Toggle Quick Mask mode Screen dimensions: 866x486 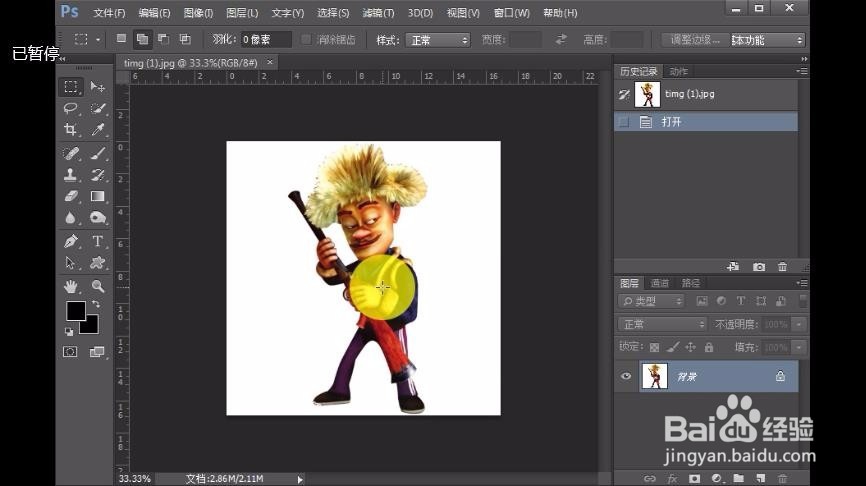(70, 352)
